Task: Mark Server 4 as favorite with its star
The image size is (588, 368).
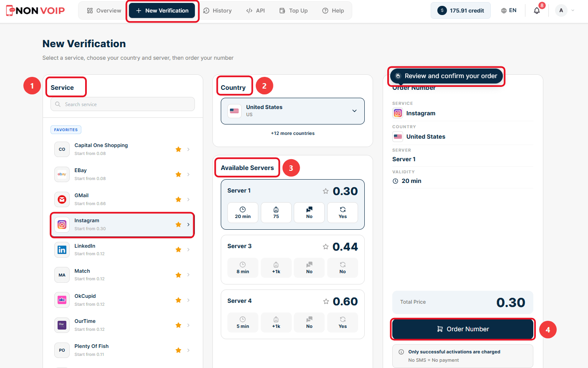Action: click(x=326, y=301)
